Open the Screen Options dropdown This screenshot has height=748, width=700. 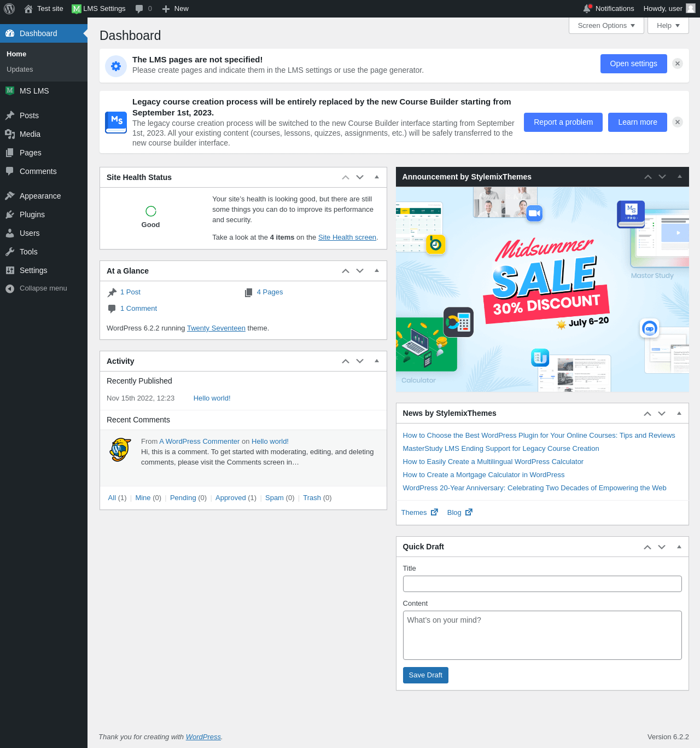click(x=606, y=26)
